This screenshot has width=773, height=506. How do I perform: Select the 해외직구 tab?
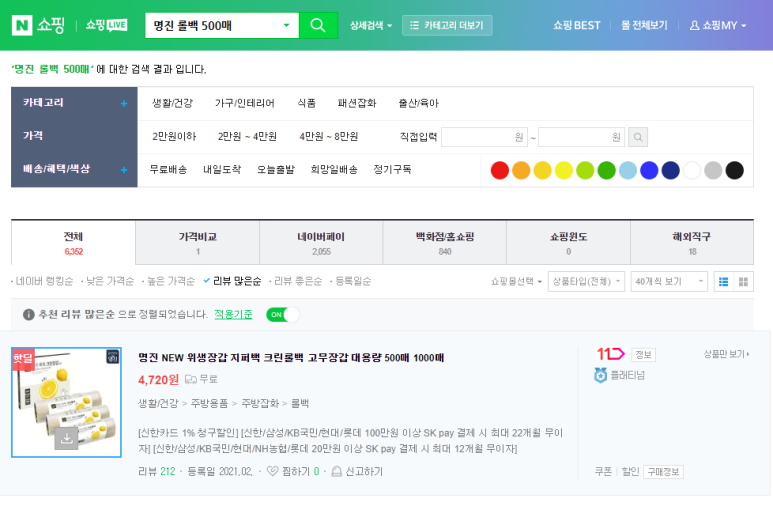[692, 243]
